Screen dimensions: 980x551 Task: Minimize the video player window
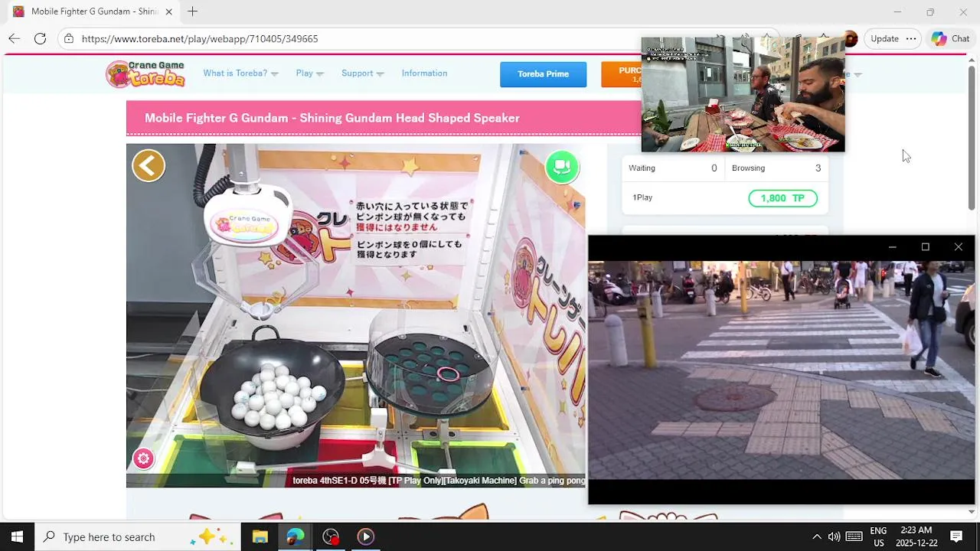point(892,247)
